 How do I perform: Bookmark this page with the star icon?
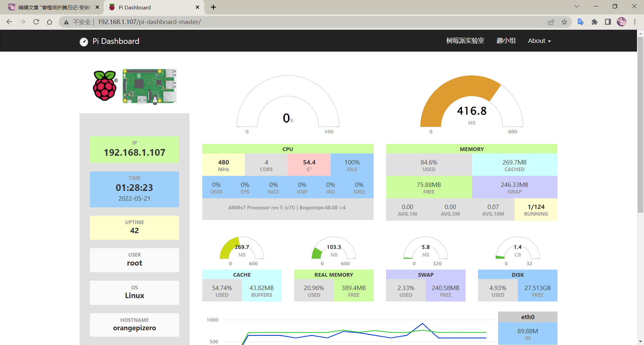[564, 22]
